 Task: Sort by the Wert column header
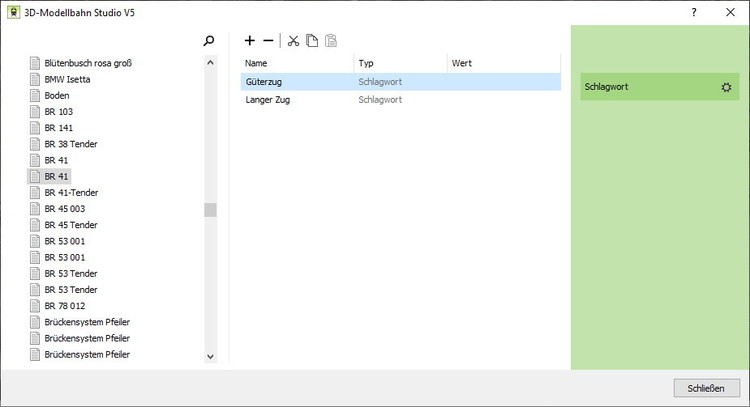(x=504, y=63)
